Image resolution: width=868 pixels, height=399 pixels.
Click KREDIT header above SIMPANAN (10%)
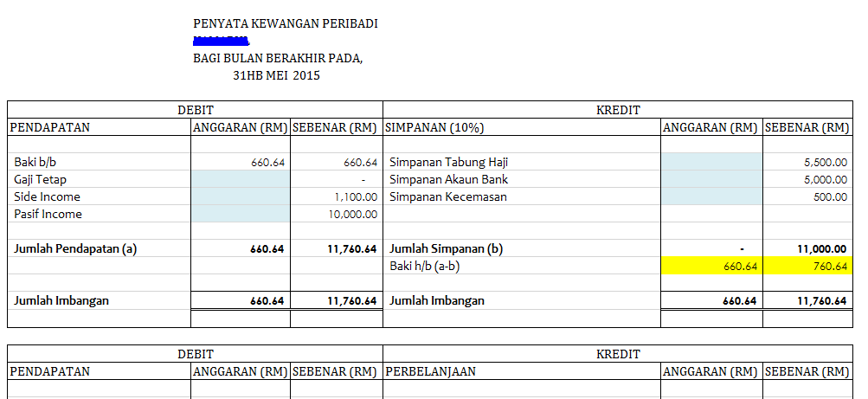coord(618,110)
